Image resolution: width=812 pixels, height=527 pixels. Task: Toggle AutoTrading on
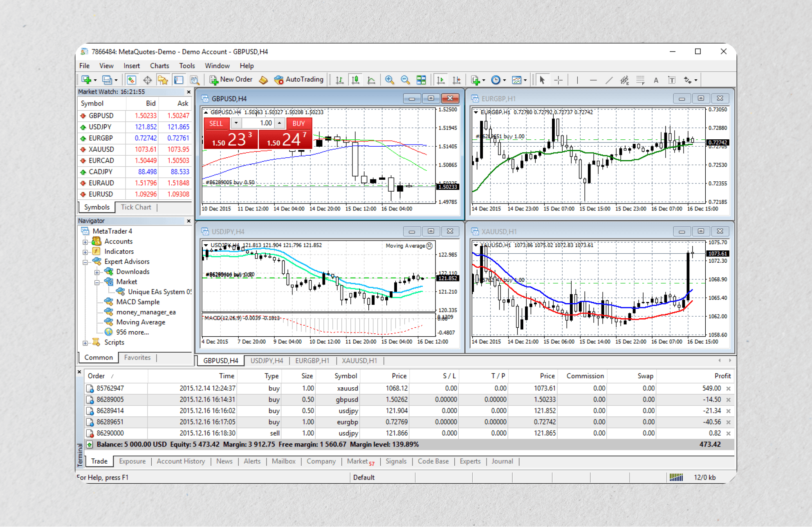point(299,80)
